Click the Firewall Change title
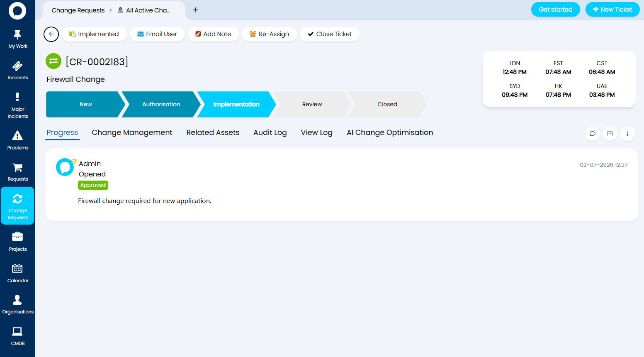644x357 pixels. pyautogui.click(x=75, y=79)
